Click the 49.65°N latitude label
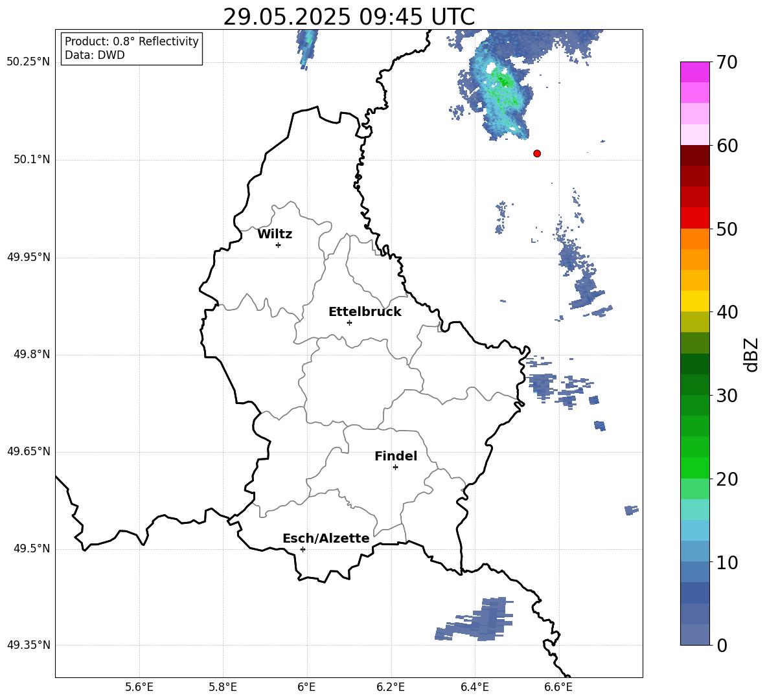The image size is (767, 700). 29,451
